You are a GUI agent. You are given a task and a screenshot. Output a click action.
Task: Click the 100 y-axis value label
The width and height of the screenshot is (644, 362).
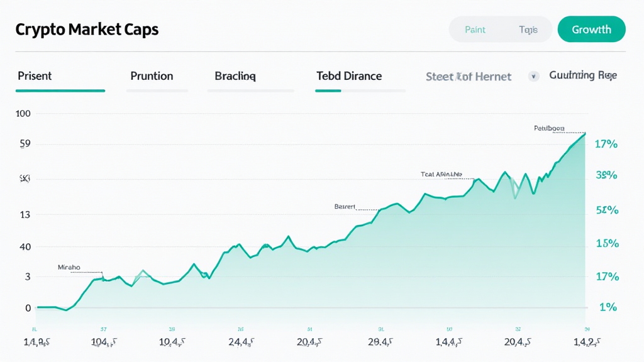click(23, 114)
